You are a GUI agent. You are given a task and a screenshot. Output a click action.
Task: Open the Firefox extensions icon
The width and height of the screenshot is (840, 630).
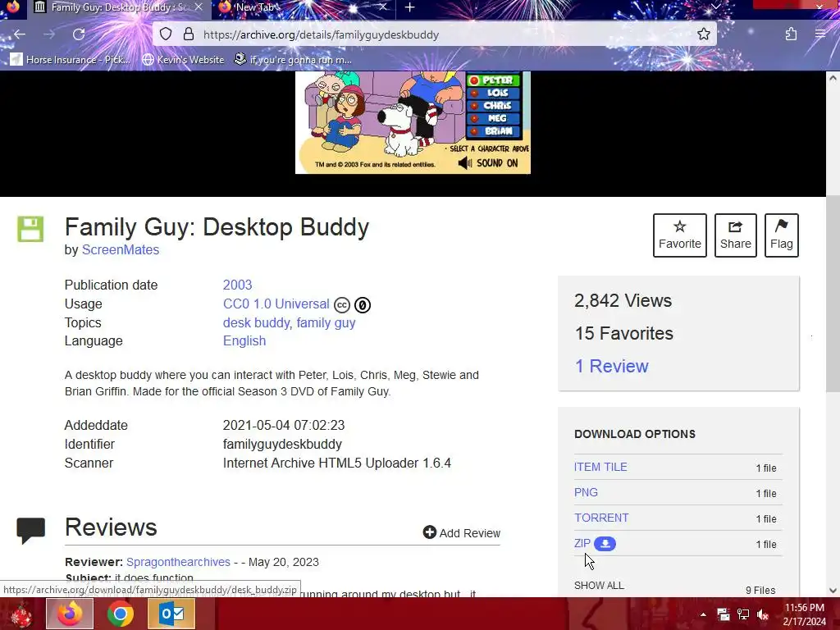pos(791,34)
